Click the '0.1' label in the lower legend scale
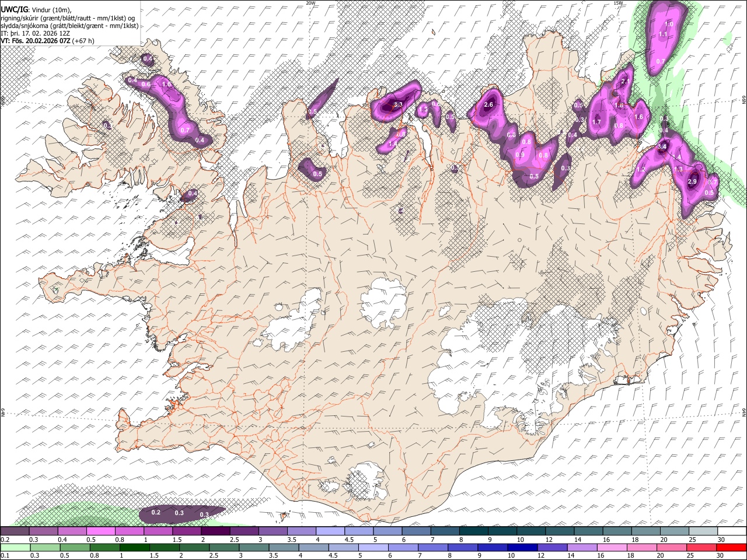The image size is (747, 560). [5, 556]
